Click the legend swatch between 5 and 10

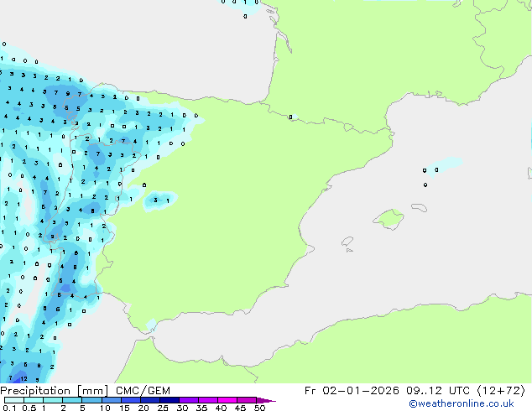(91, 400)
